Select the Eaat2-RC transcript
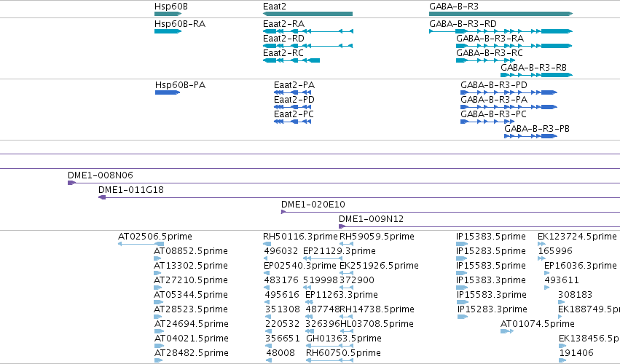This screenshot has height=364, width=620. pos(291,60)
